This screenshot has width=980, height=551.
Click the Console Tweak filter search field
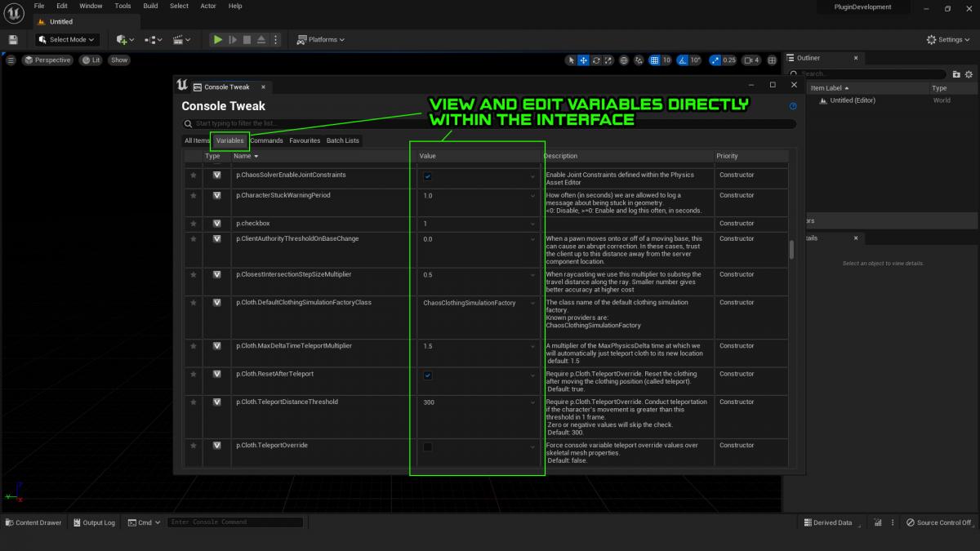490,124
